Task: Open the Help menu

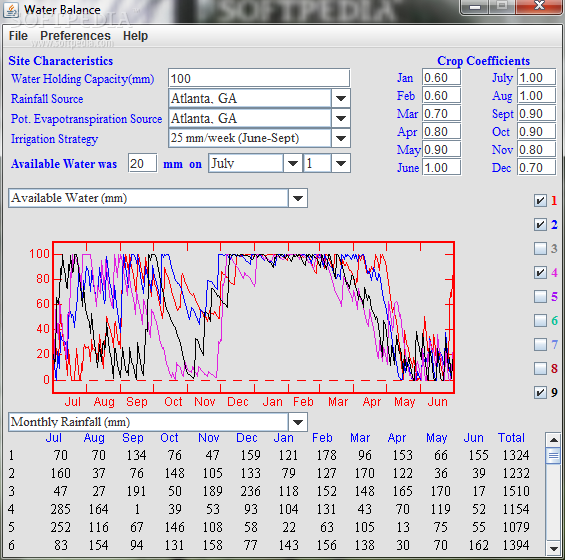Action: pyautogui.click(x=135, y=36)
